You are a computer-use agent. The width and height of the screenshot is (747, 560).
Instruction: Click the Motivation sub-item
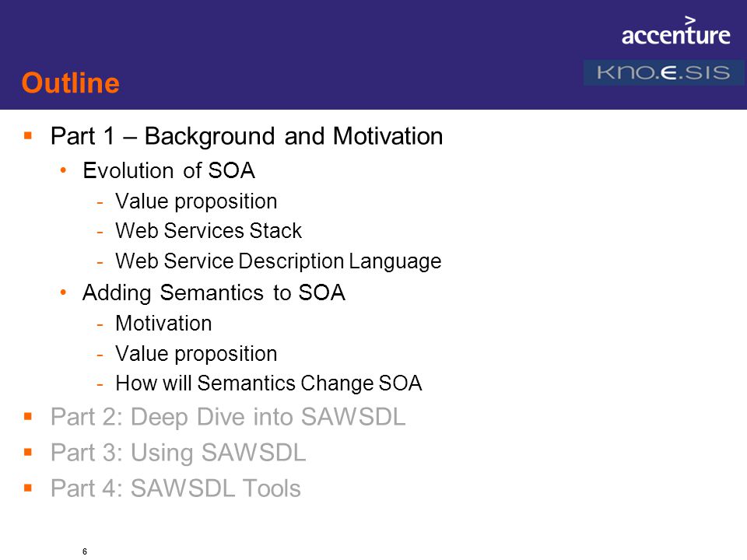coord(163,324)
